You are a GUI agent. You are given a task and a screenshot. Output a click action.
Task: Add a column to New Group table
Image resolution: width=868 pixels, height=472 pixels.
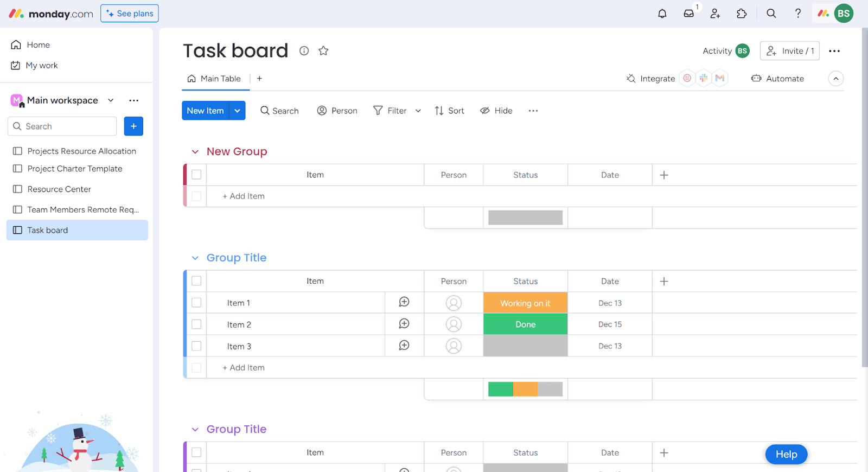[664, 175]
